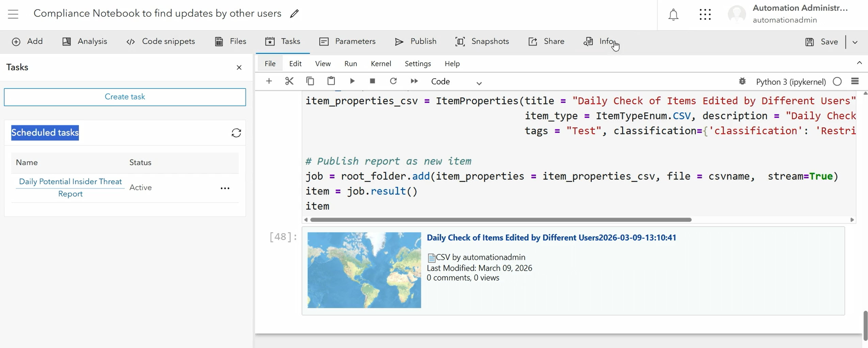Click the notebook title text
The width and height of the screenshot is (868, 348).
tap(157, 14)
